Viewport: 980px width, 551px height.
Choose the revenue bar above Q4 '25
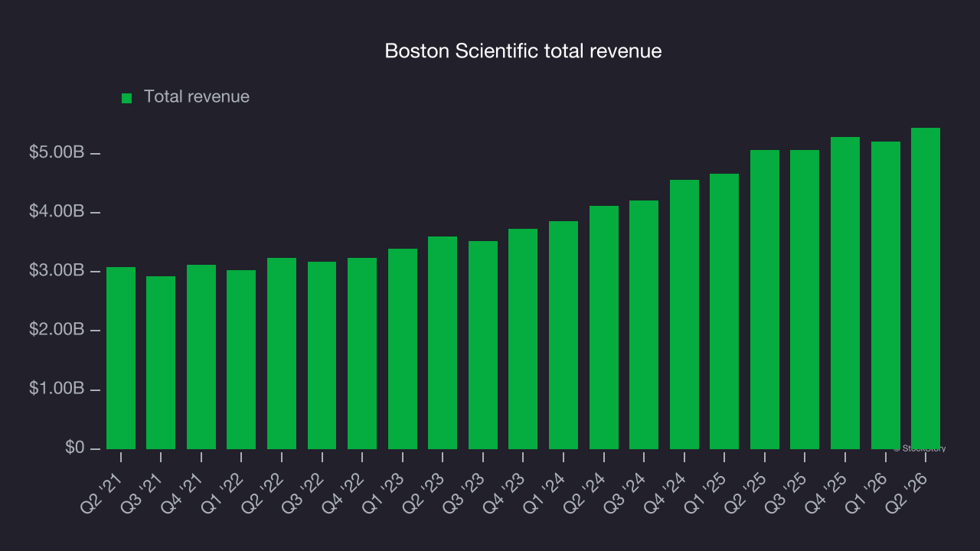point(845,293)
